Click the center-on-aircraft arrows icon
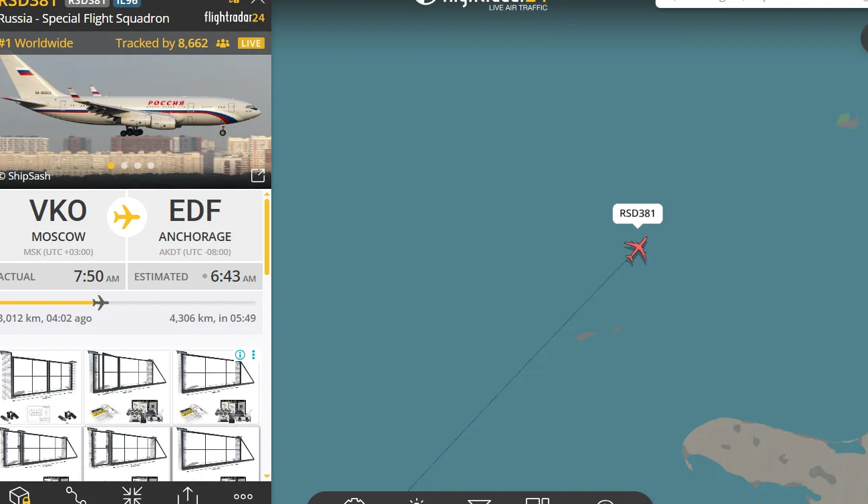The width and height of the screenshot is (868, 504). 132,495
